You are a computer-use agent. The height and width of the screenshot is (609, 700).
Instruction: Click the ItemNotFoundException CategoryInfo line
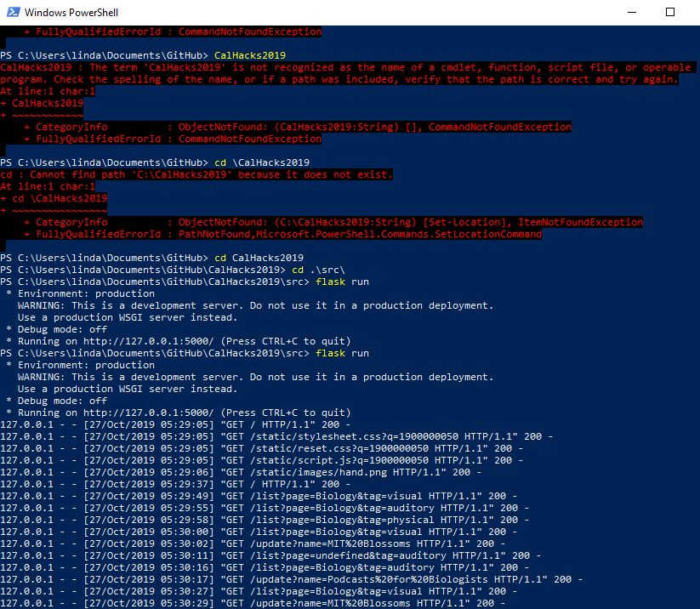333,222
